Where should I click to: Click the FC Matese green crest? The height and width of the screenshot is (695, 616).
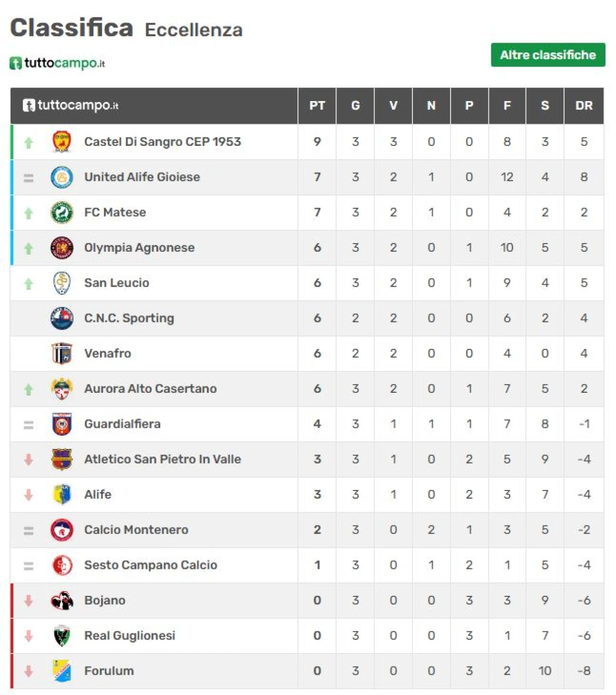(62, 212)
